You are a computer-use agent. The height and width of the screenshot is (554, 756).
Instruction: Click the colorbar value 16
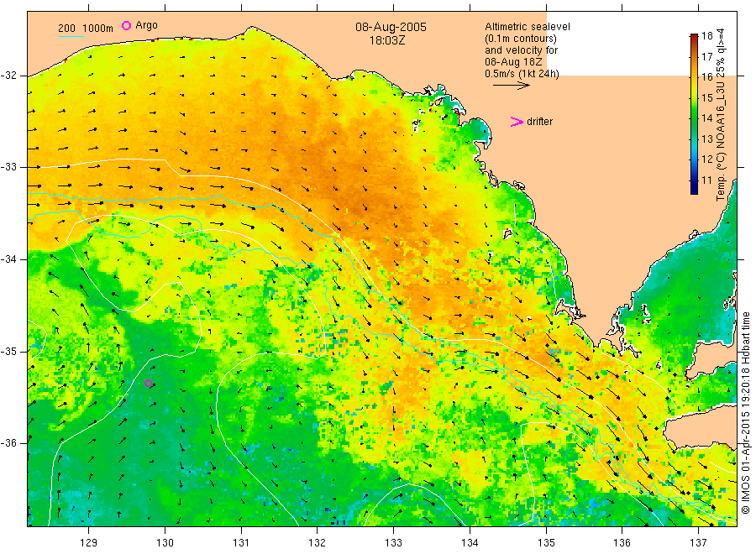[706, 76]
